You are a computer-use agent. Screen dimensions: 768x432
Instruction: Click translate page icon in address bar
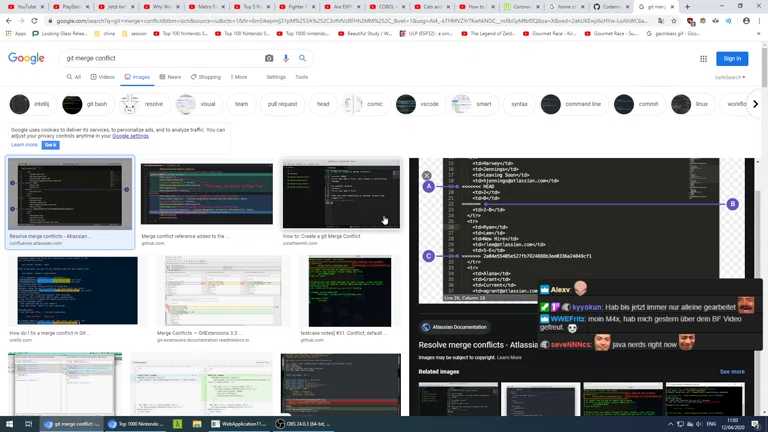[661, 21]
